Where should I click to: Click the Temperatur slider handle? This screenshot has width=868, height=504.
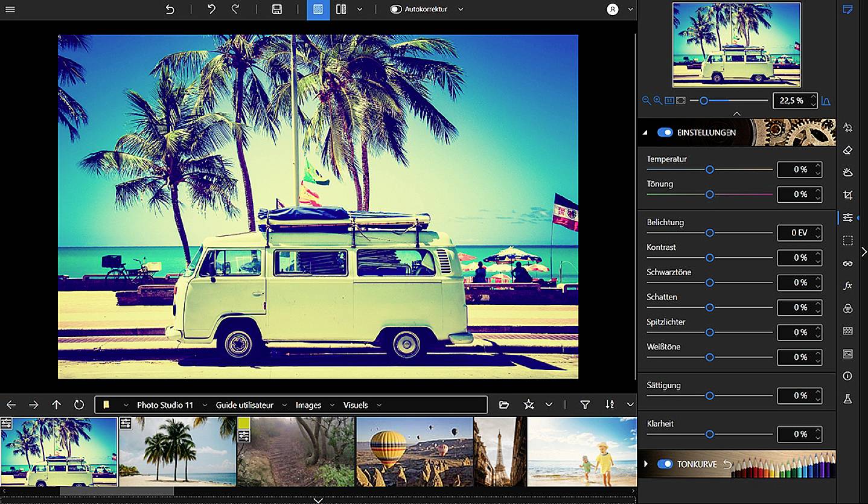point(710,170)
